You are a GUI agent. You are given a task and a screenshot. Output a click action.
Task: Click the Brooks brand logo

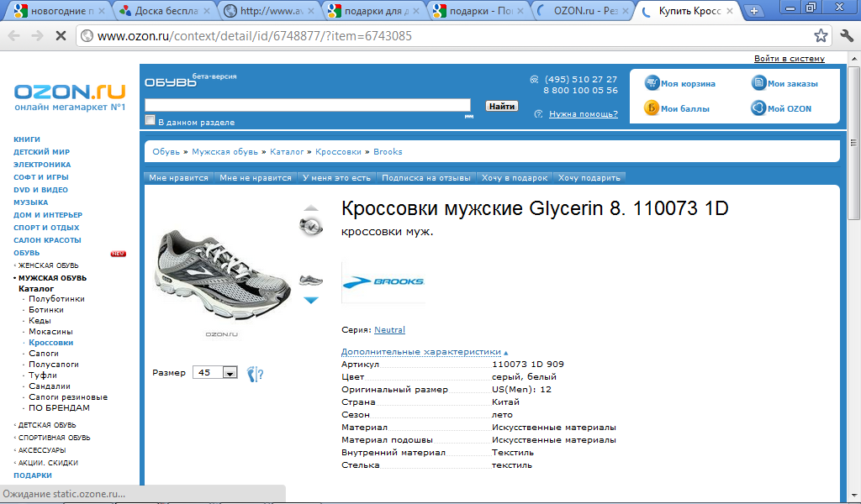pyautogui.click(x=383, y=282)
